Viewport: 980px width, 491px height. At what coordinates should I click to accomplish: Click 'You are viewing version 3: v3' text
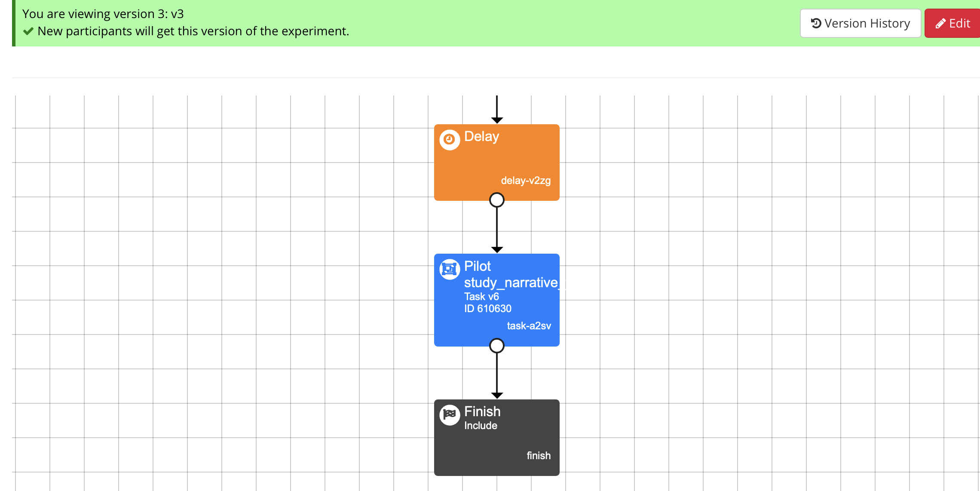pos(103,14)
